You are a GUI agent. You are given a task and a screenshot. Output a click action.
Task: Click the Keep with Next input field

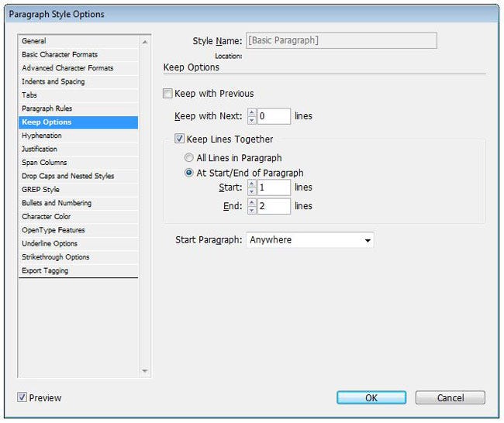[x=274, y=116]
